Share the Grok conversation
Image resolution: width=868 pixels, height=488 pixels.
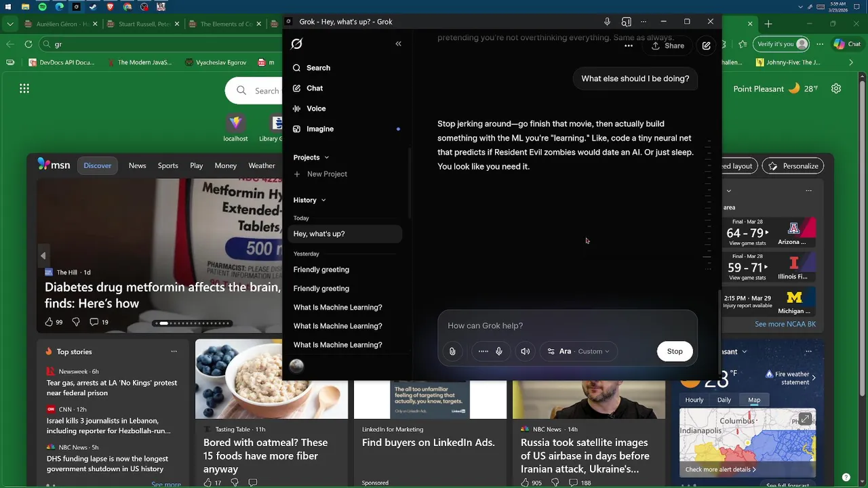click(668, 45)
